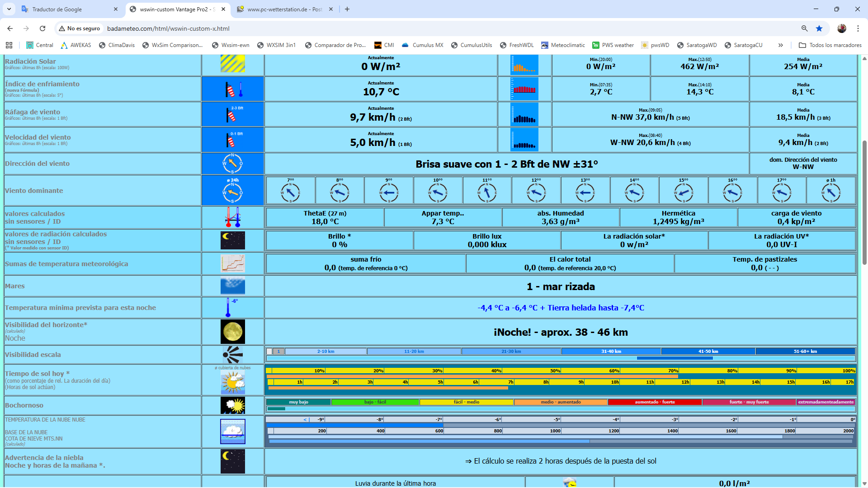Click the temperature sums chart icon
This screenshot has height=488, width=868.
click(232, 263)
